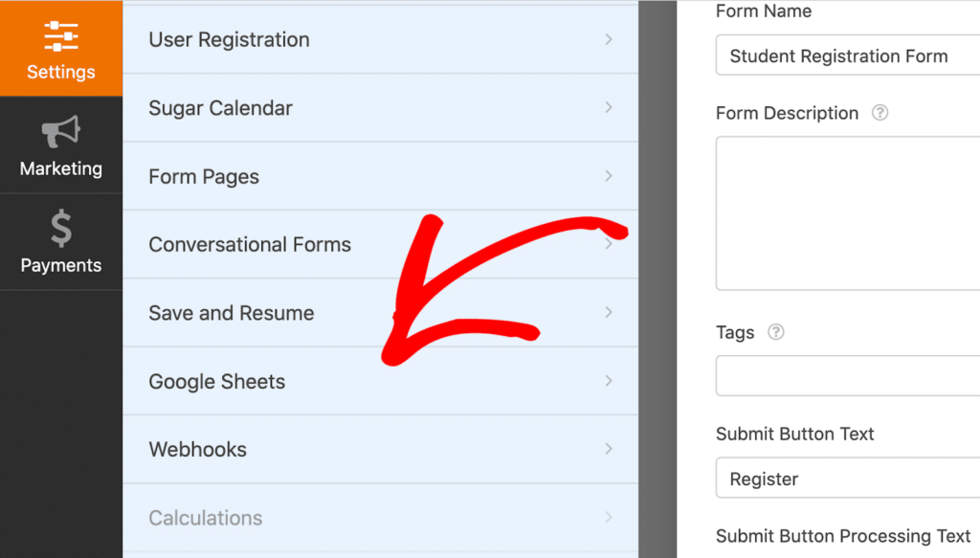This screenshot has height=558, width=980.
Task: Expand Sugar Calendar with its right chevron
Action: [x=610, y=107]
